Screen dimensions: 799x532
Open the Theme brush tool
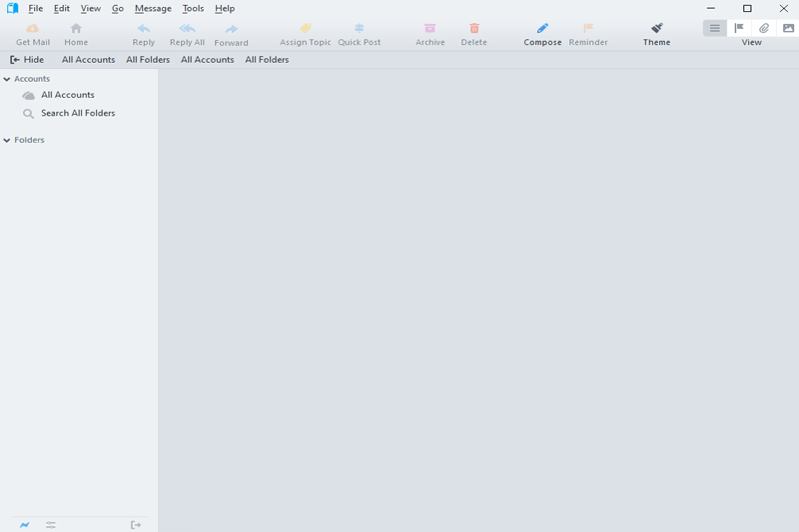656,29
